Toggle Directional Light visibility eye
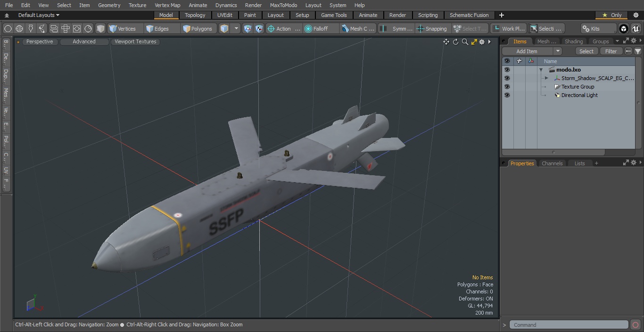Image resolution: width=644 pixels, height=332 pixels. click(507, 95)
